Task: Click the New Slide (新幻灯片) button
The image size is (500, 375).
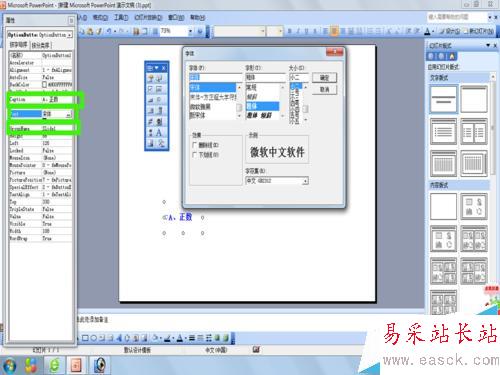Action: 479,31
